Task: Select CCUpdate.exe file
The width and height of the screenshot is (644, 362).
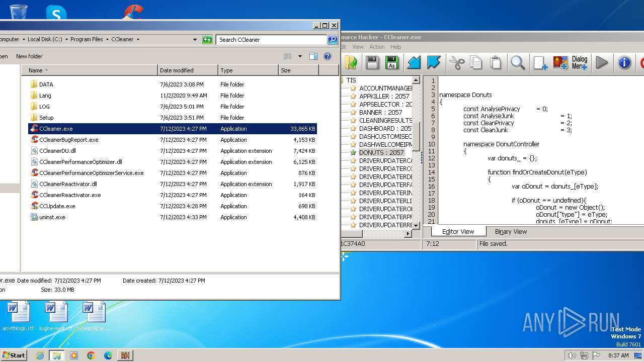Action: (x=57, y=206)
